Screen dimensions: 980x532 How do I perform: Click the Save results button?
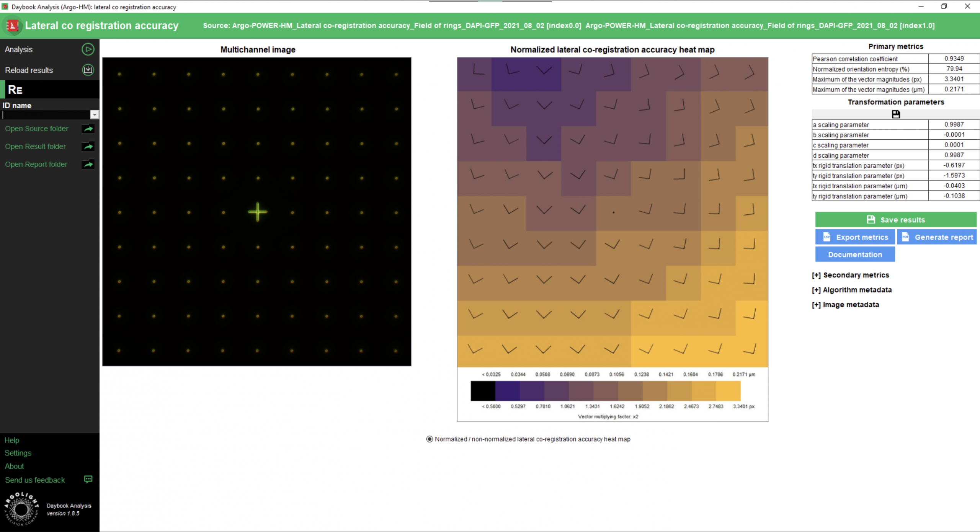click(895, 220)
